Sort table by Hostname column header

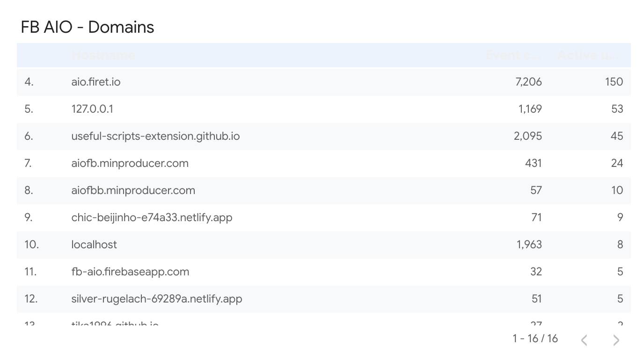[x=103, y=55]
